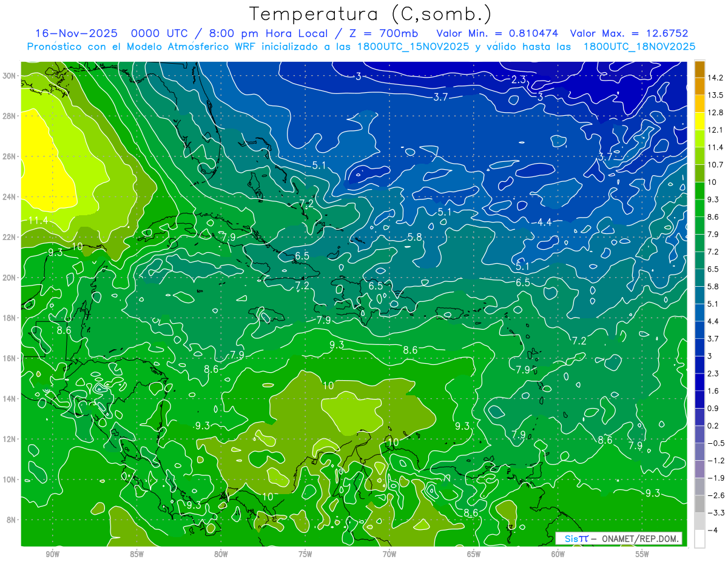Image resolution: width=728 pixels, height=562 pixels.
Task: Click the legend swatch between 0.9 and 1.6
Action: pos(699,400)
